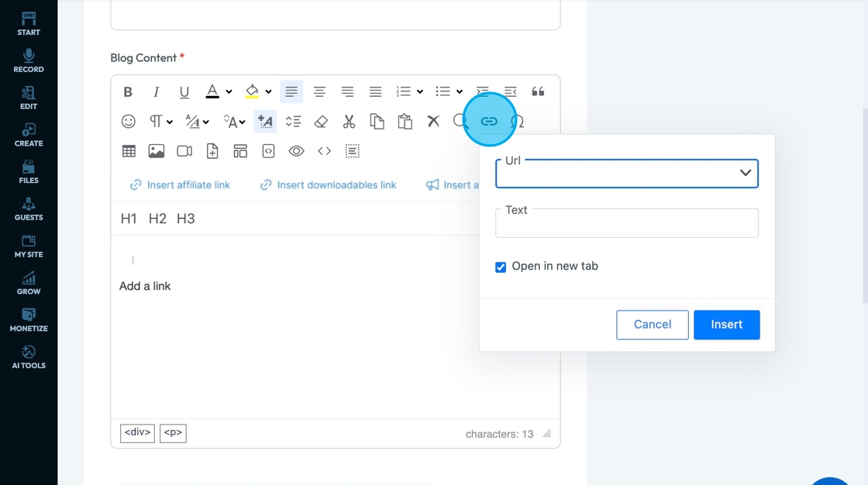The height and width of the screenshot is (485, 868).
Task: Open the Grow section in sidebar
Action: click(28, 284)
